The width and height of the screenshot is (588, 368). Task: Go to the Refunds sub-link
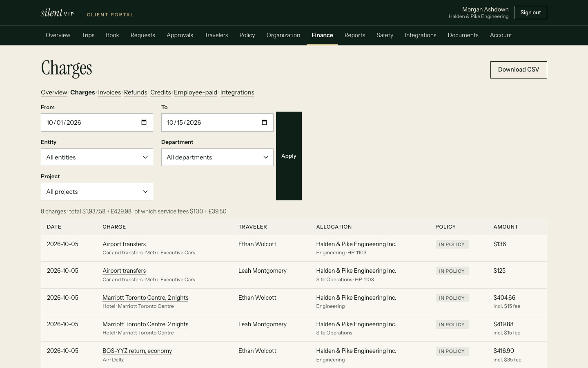(136, 92)
